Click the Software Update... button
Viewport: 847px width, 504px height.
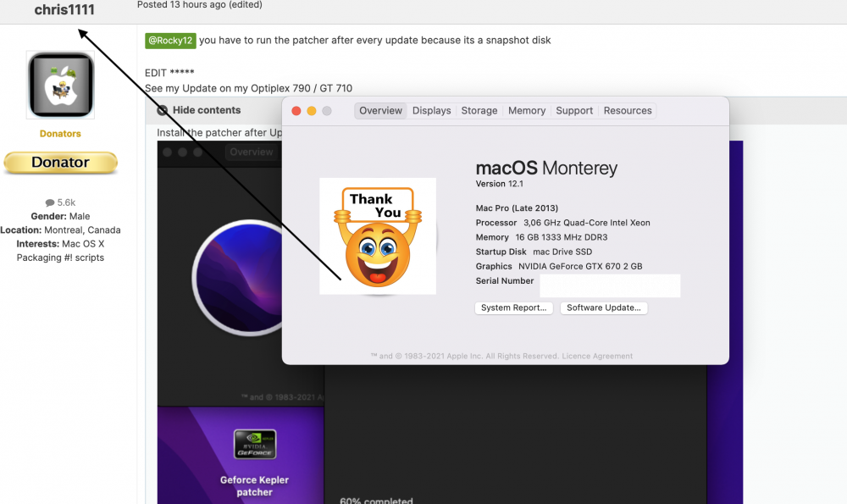pyautogui.click(x=603, y=308)
